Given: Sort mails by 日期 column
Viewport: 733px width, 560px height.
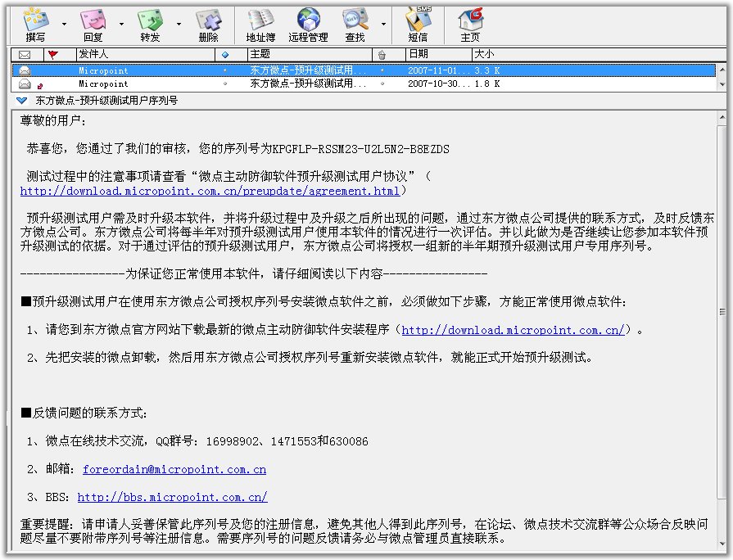Looking at the screenshot, I should (438, 55).
